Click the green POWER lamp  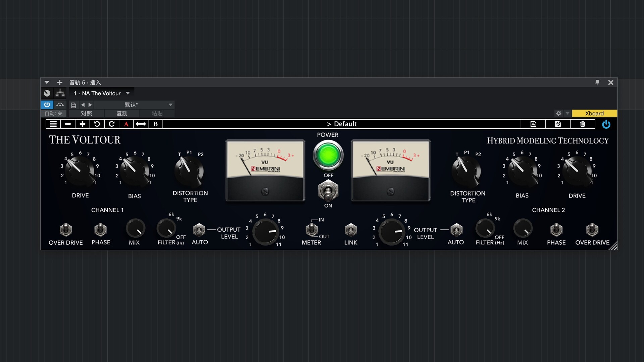tap(328, 155)
